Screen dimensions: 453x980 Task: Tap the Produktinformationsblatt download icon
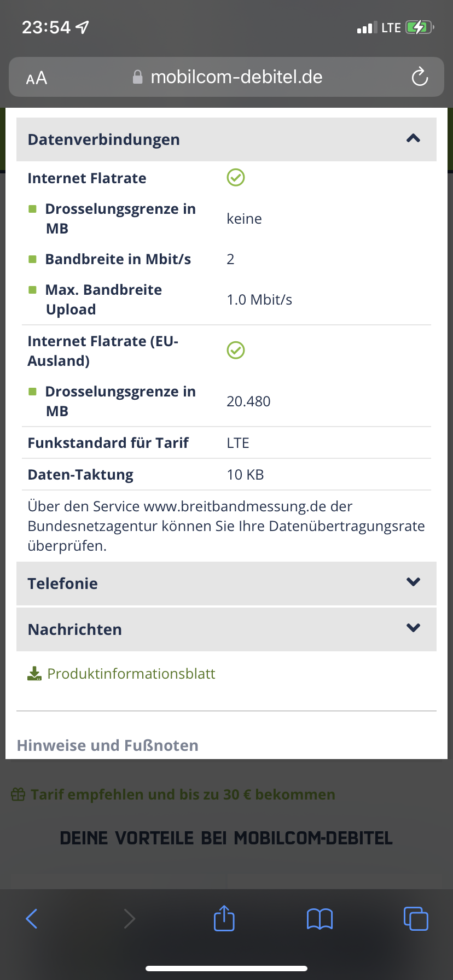34,674
